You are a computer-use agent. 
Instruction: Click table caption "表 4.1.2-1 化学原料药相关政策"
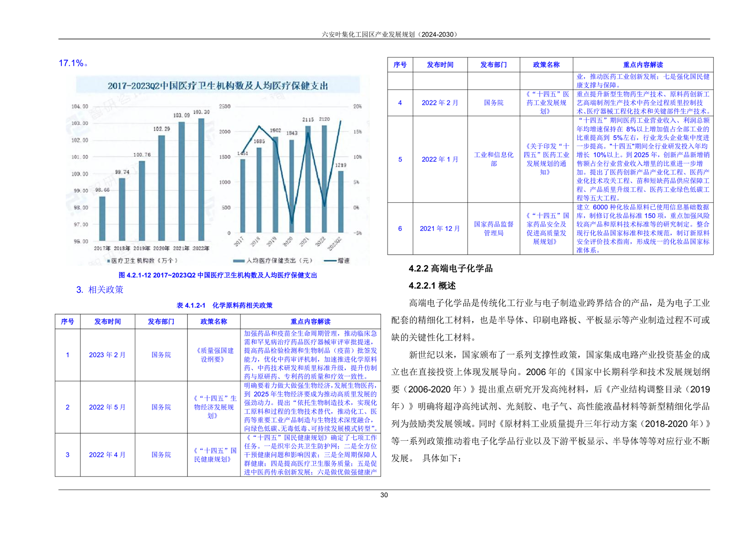[x=224, y=305]
